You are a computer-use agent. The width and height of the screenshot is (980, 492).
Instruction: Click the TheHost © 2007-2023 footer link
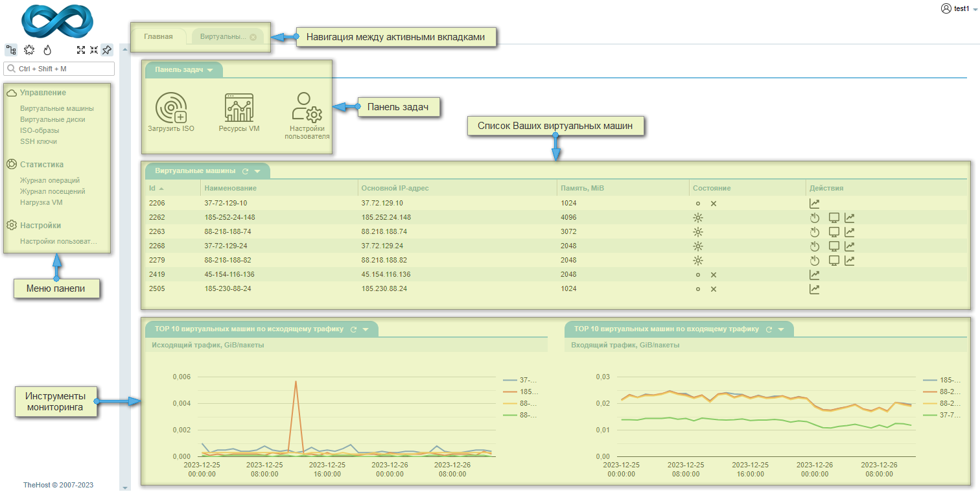pyautogui.click(x=58, y=485)
